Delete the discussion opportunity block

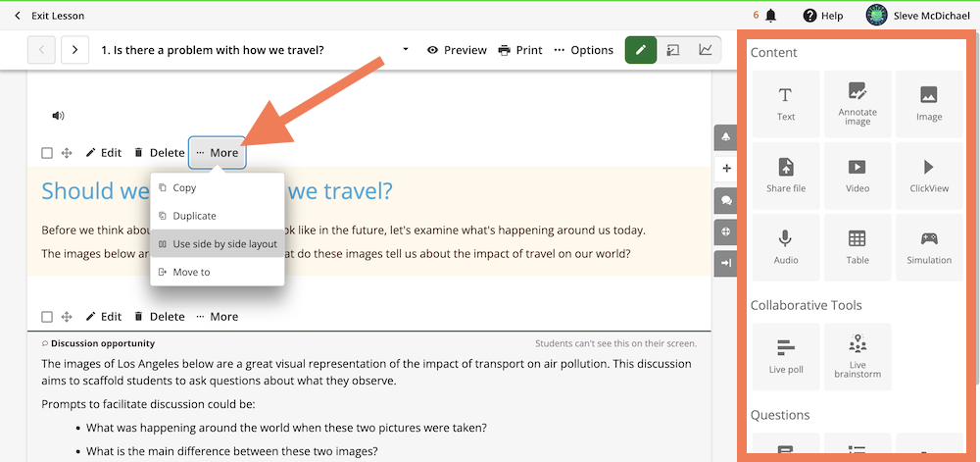tap(160, 316)
